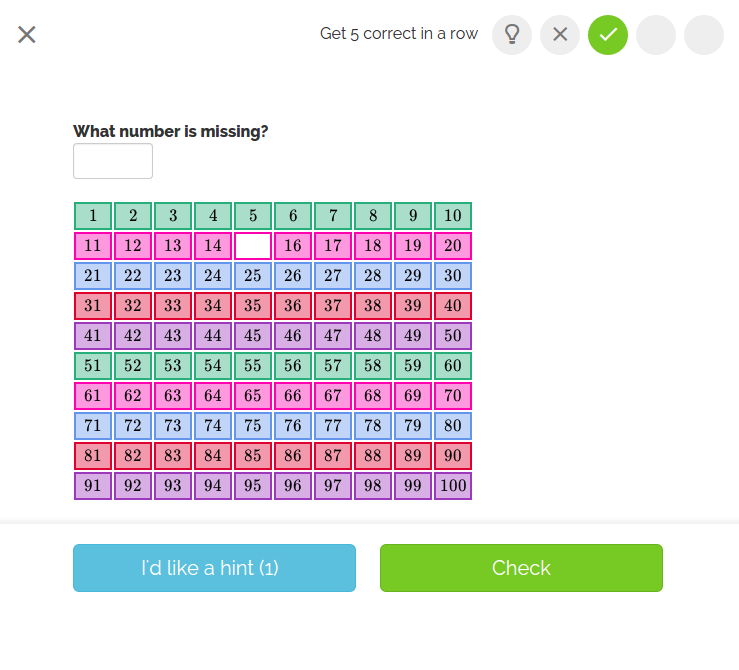Select the purple cell numbered 91
This screenshot has height=670, width=739.
[x=93, y=486]
